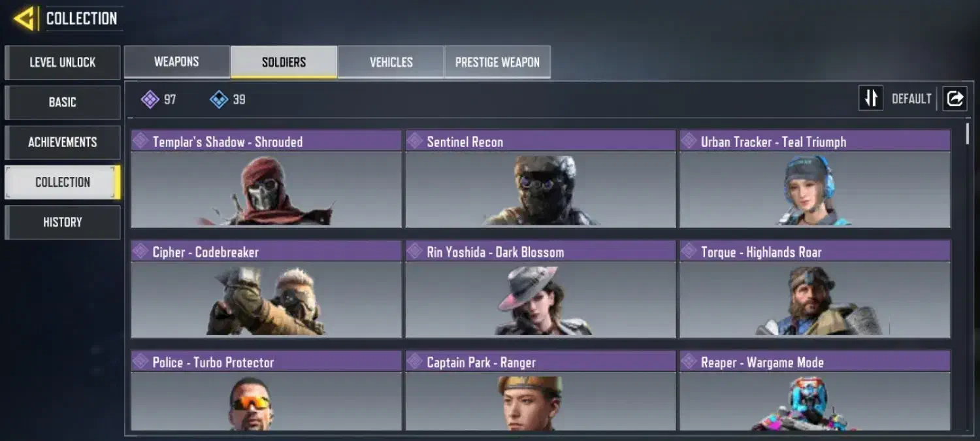Click the rarity diamond on Sentinel Recon
This screenshot has width=980, height=441.
click(x=415, y=141)
